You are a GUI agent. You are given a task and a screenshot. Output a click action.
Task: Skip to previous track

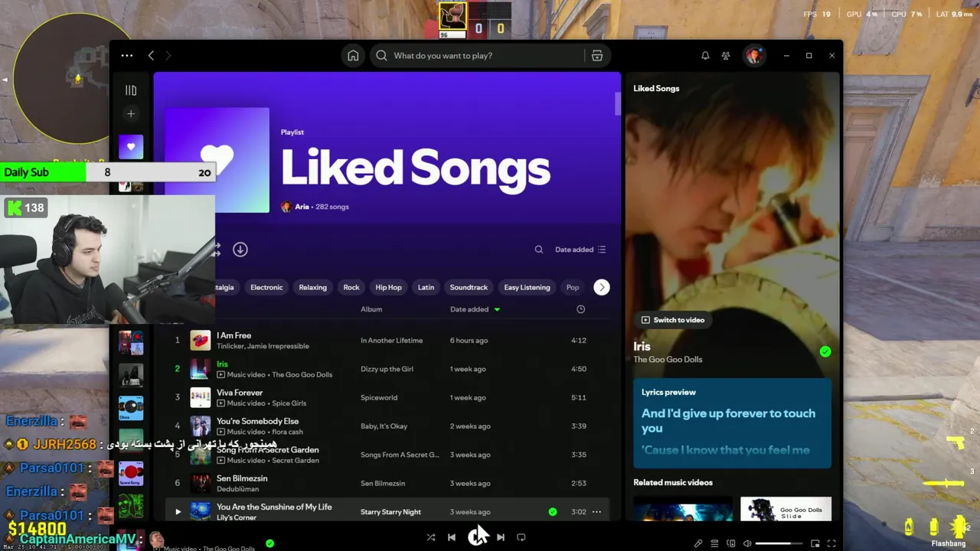[452, 537]
